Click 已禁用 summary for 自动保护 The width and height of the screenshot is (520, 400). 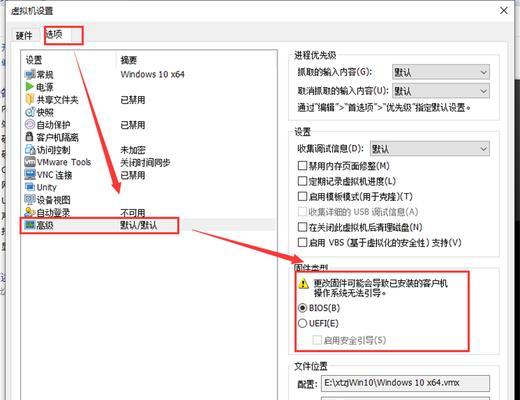[133, 125]
